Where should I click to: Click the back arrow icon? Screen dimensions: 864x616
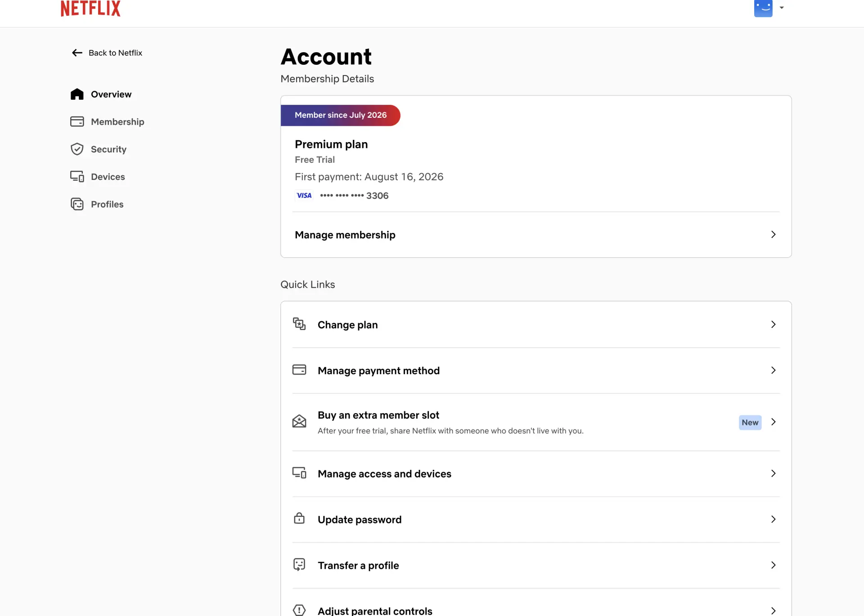[x=77, y=53]
